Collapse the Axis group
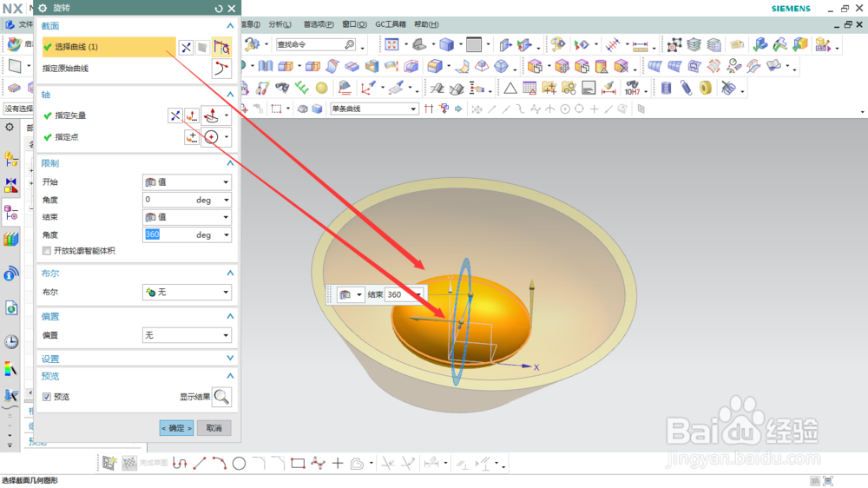Viewport: 868px width, 488px height. 230,95
